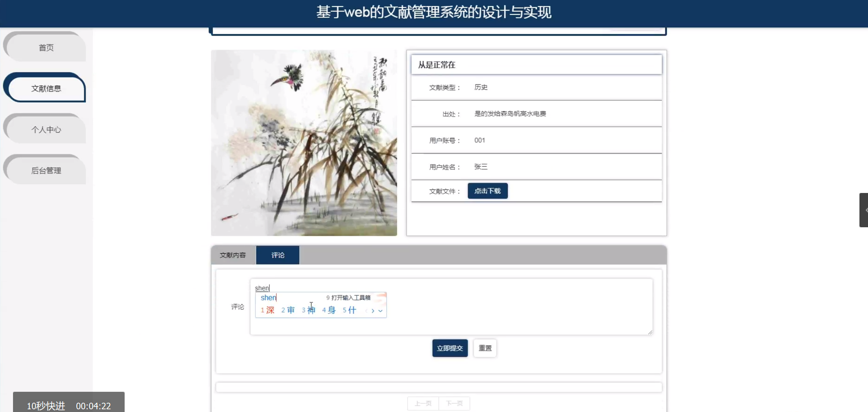
Task: Choose IME candidate 3 神
Action: pos(309,310)
